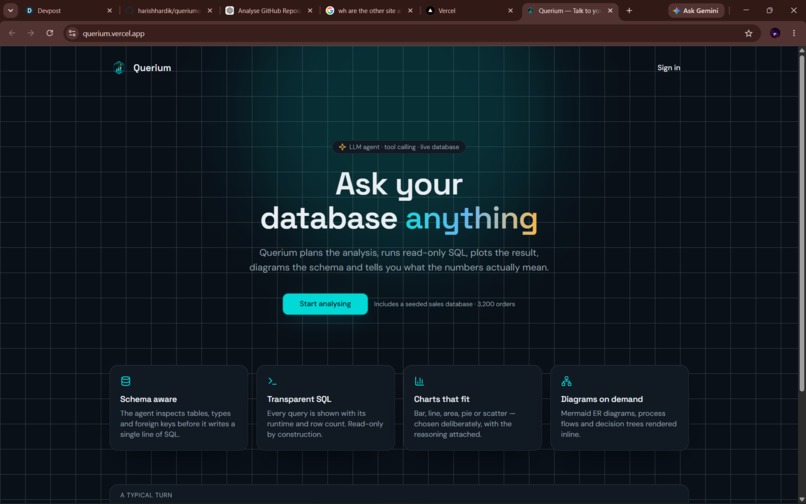Close the Analyse GitHub Repo tab
806x504 pixels.
coord(309,10)
